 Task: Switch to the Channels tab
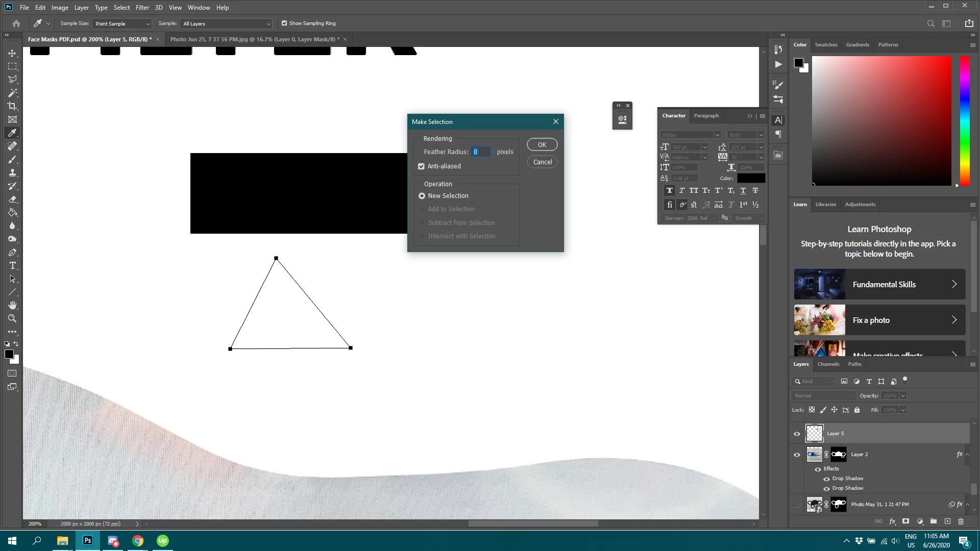click(828, 364)
